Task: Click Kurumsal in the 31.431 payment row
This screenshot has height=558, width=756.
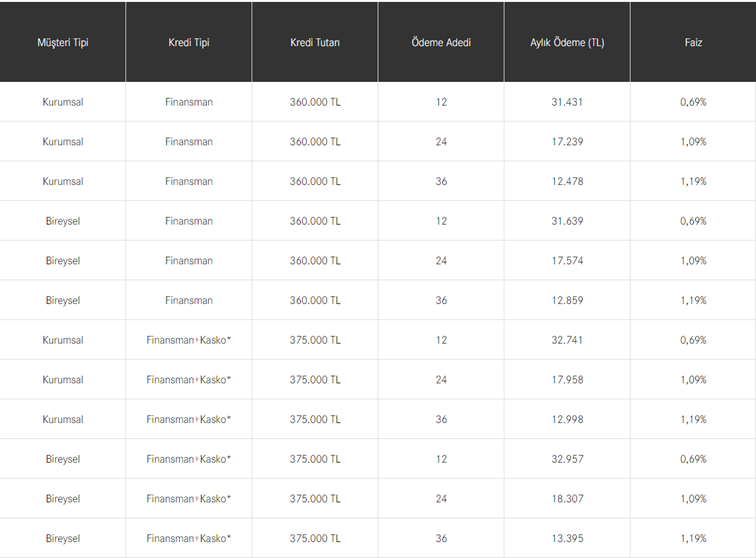Action: point(62,102)
